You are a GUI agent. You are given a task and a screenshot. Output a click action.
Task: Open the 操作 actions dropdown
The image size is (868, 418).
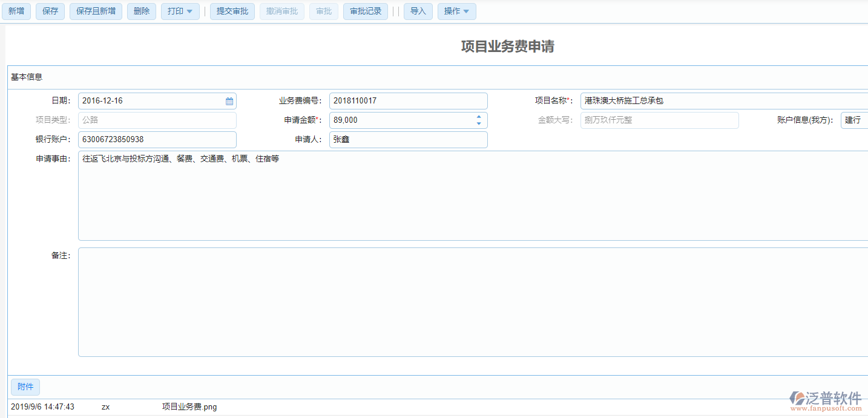[456, 11]
